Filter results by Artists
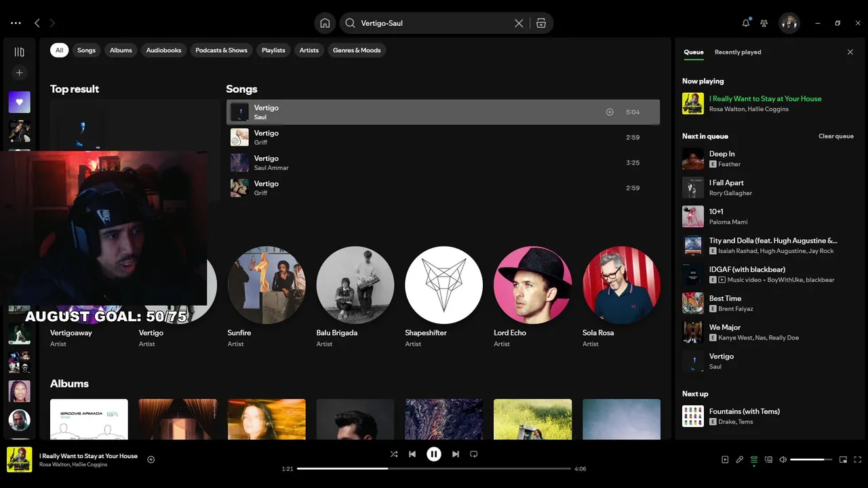 tap(309, 50)
